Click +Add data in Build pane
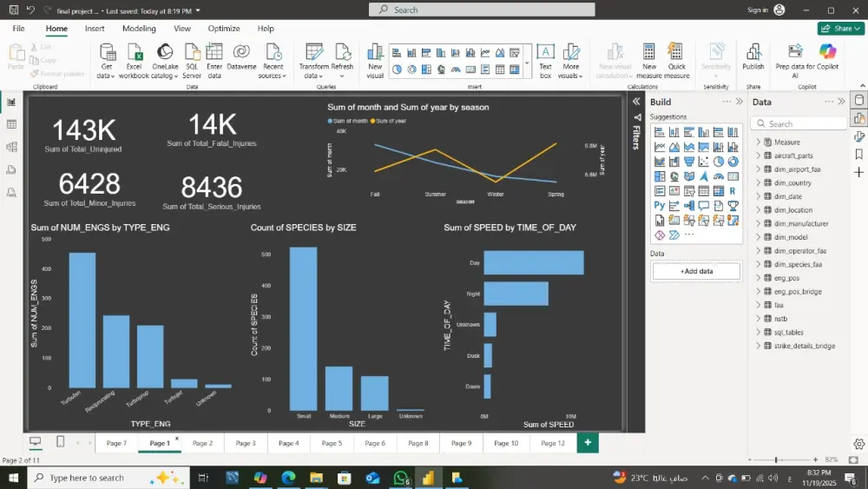Screen dimensions: 868x489 (696, 271)
